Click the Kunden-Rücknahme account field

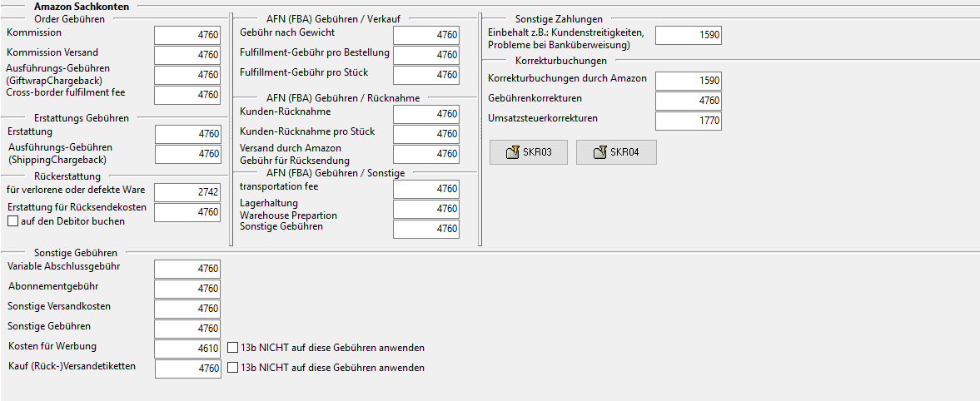click(426, 114)
